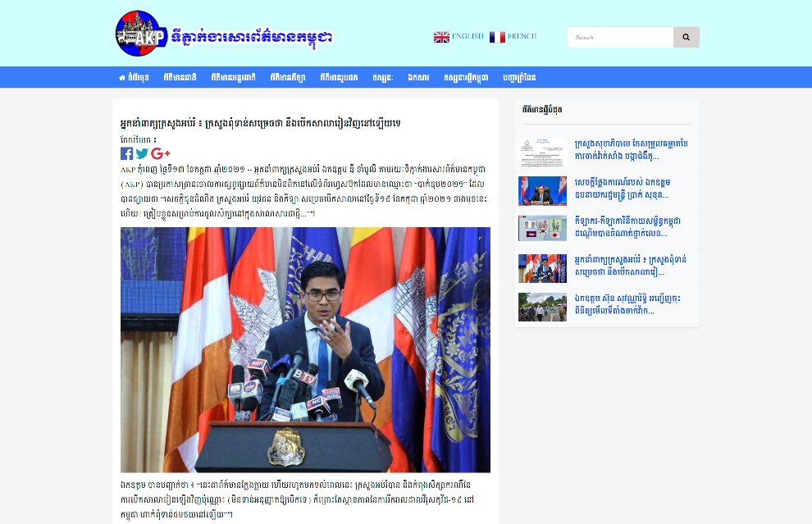
Task: Open the ព័ត៌មានអន្តរជាតិ (International news) menu
Action: click(x=233, y=77)
